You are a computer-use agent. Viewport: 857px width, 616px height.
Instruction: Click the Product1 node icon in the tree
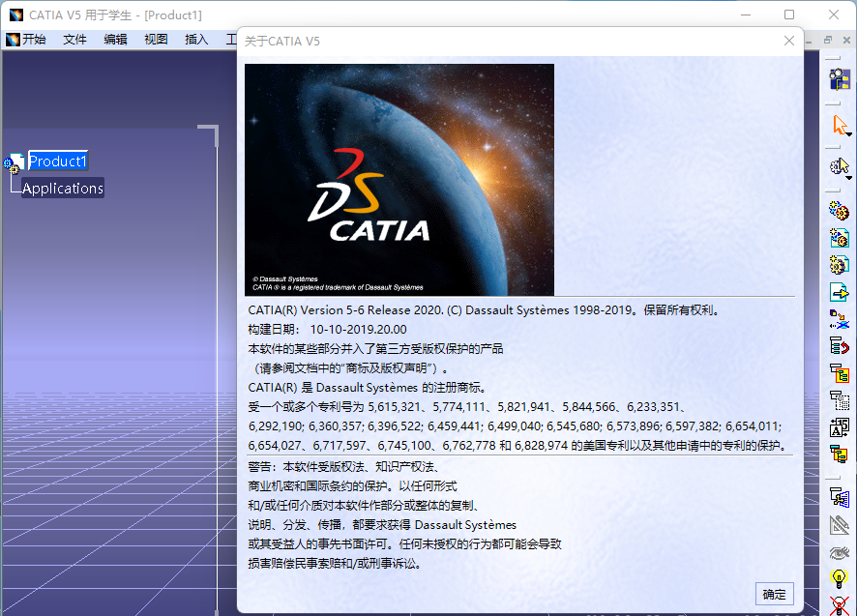(14, 162)
